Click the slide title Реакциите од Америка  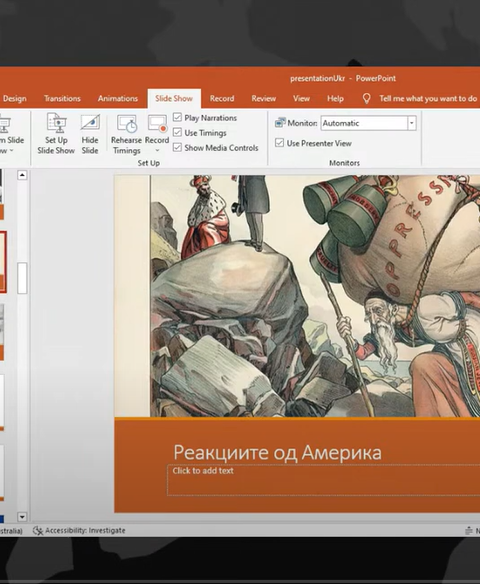point(277,453)
